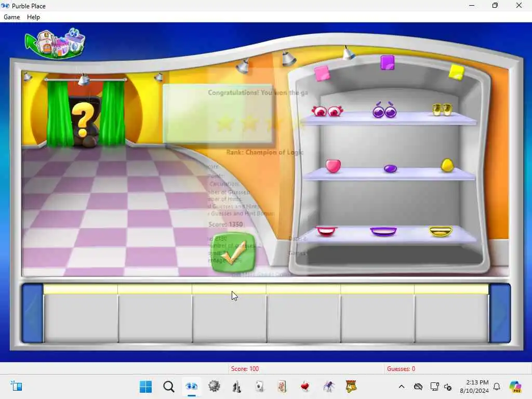Click the right blue guess panel arrow

pos(500,313)
